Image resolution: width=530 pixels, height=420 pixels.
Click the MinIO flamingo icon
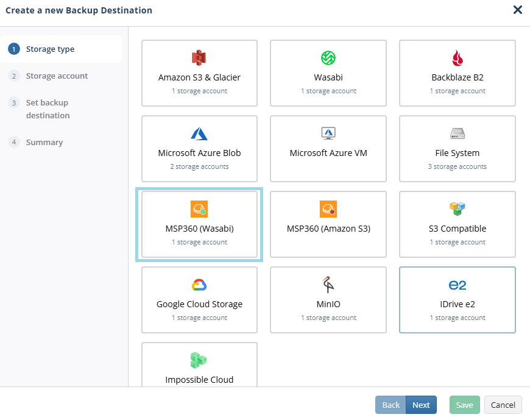328,285
